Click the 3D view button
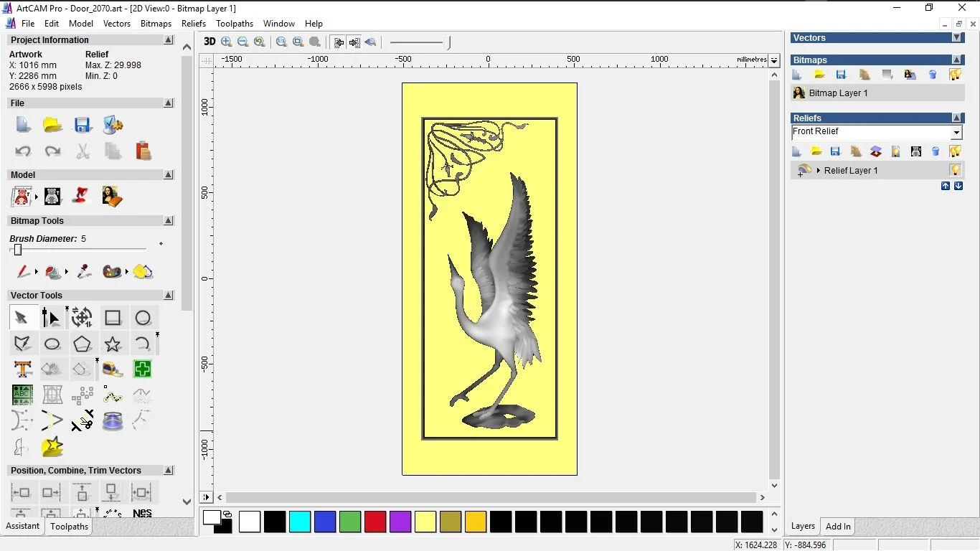Viewport: 980px width, 551px height. click(x=209, y=42)
